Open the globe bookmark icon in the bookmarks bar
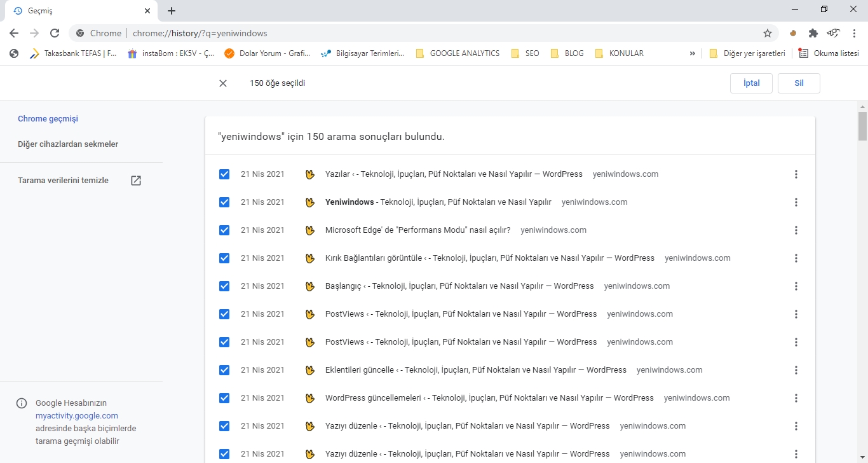868x463 pixels. 14,53
